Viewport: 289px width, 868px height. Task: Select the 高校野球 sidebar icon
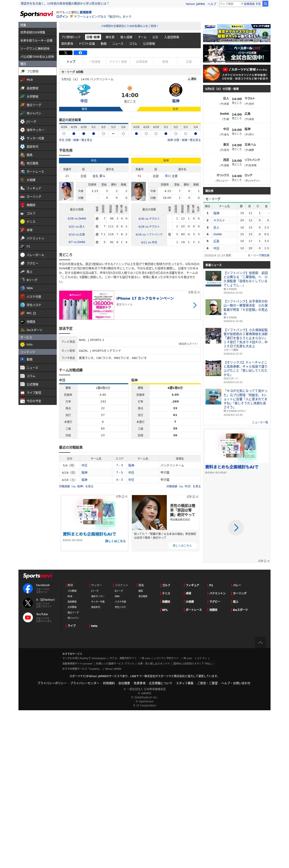[x=23, y=88]
